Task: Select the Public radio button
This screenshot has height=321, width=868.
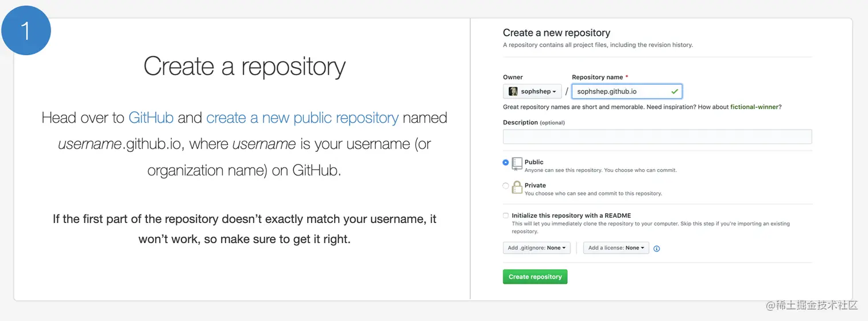Action: point(506,163)
